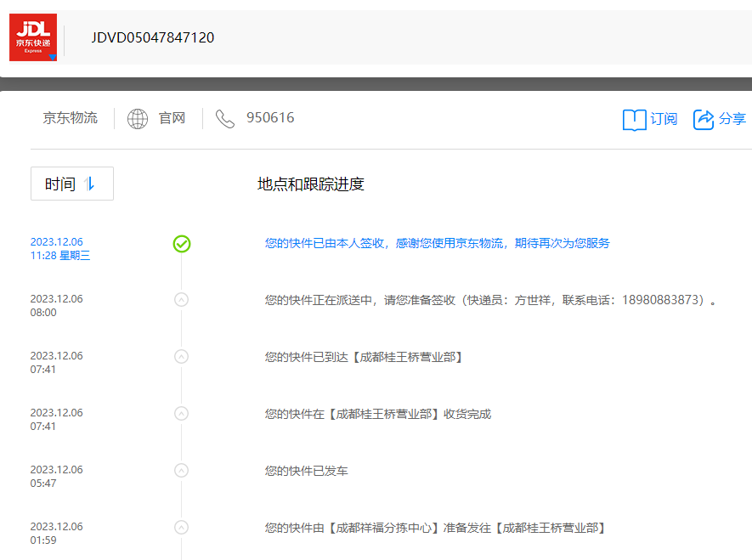This screenshot has width=752, height=560.
Task: Click the 已到达【成都桂王桥营业部】 status text
Action: [364, 357]
